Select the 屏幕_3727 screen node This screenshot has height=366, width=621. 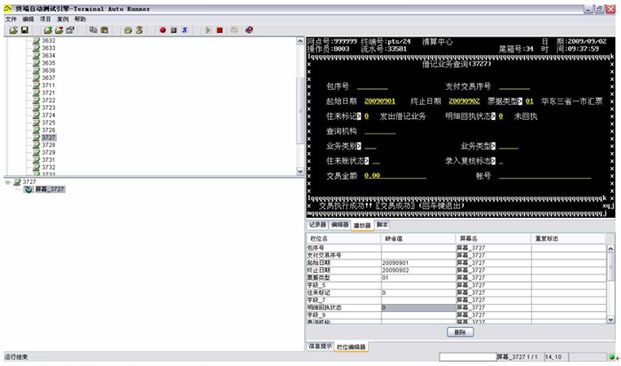(x=50, y=189)
